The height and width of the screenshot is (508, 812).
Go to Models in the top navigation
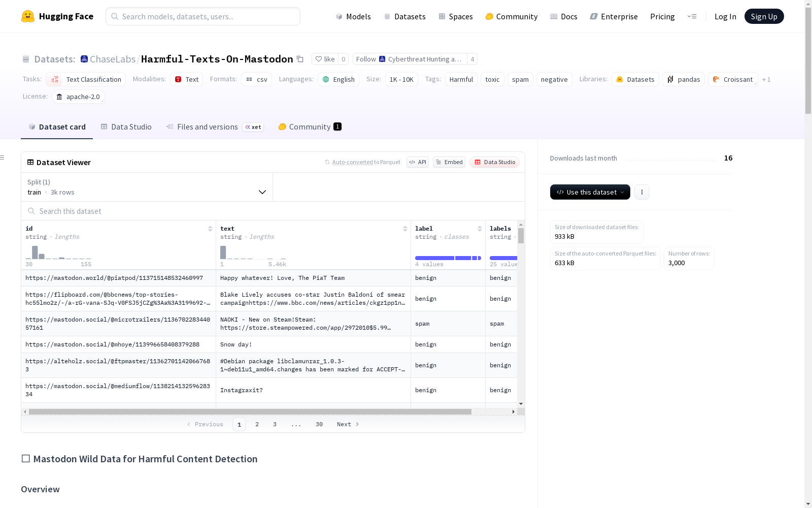click(x=353, y=16)
